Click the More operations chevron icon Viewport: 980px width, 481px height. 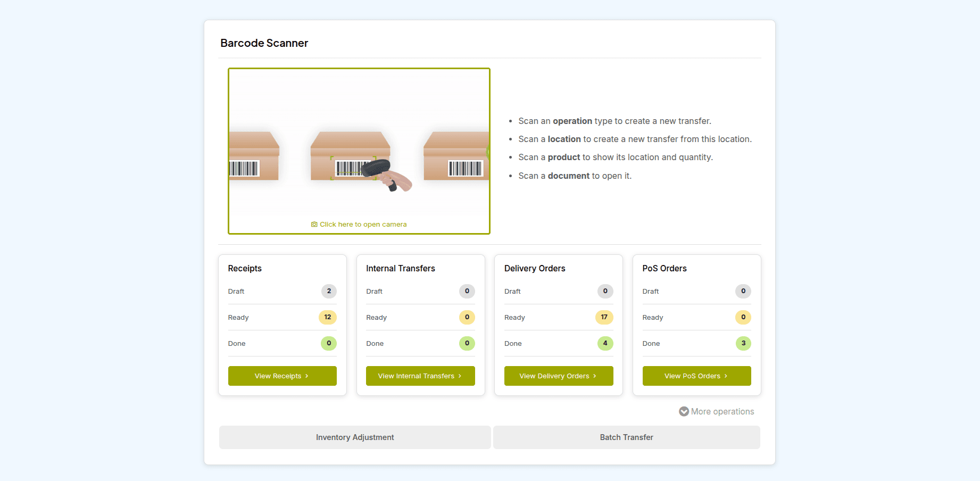point(684,412)
